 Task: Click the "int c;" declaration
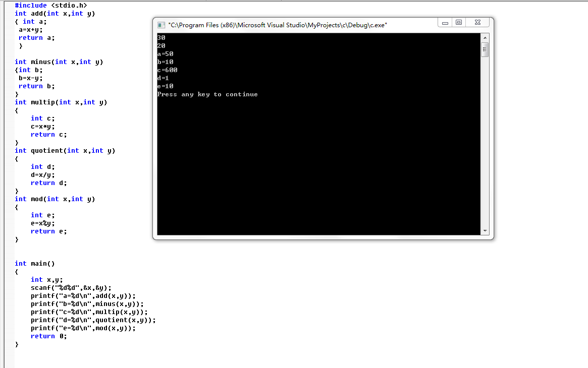pos(43,118)
